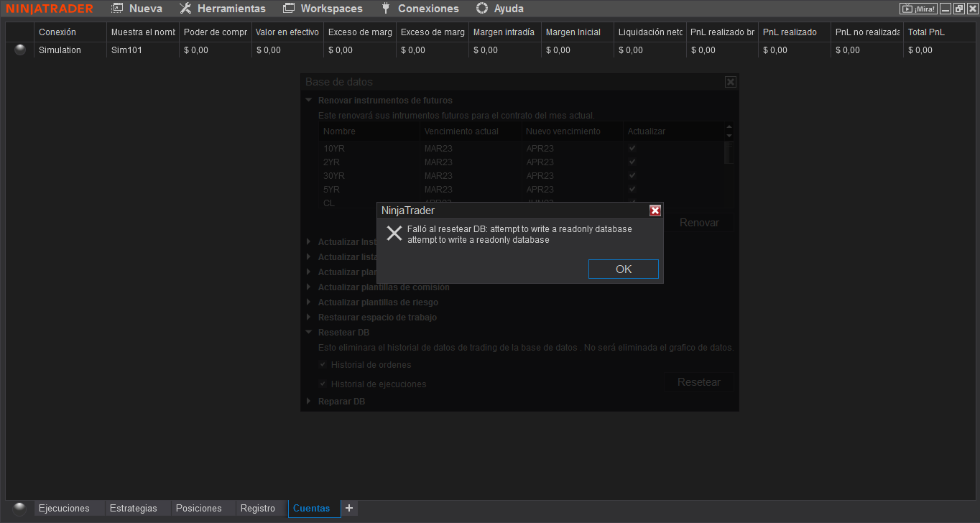980x523 pixels.
Task: Collapse the Resetear DB section
Action: [x=309, y=333]
